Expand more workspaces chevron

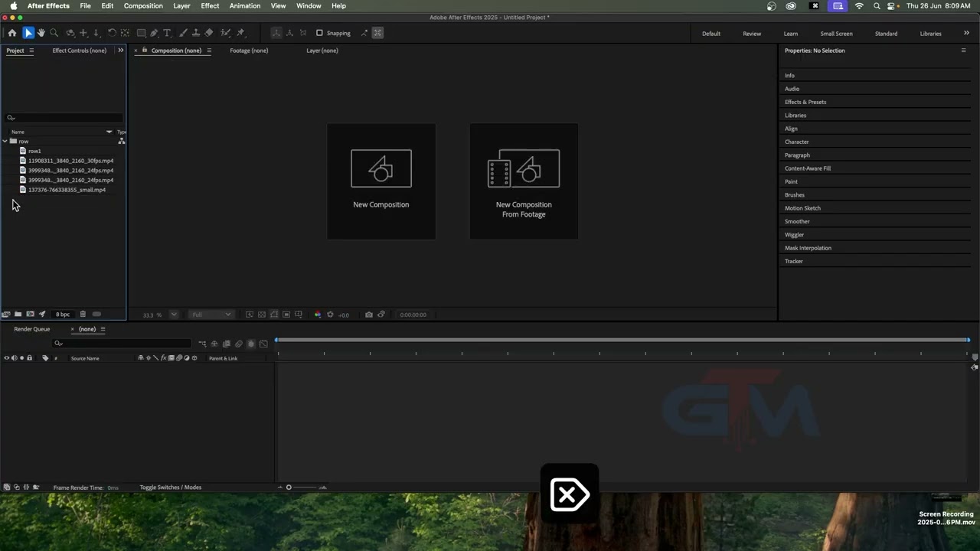click(x=966, y=33)
